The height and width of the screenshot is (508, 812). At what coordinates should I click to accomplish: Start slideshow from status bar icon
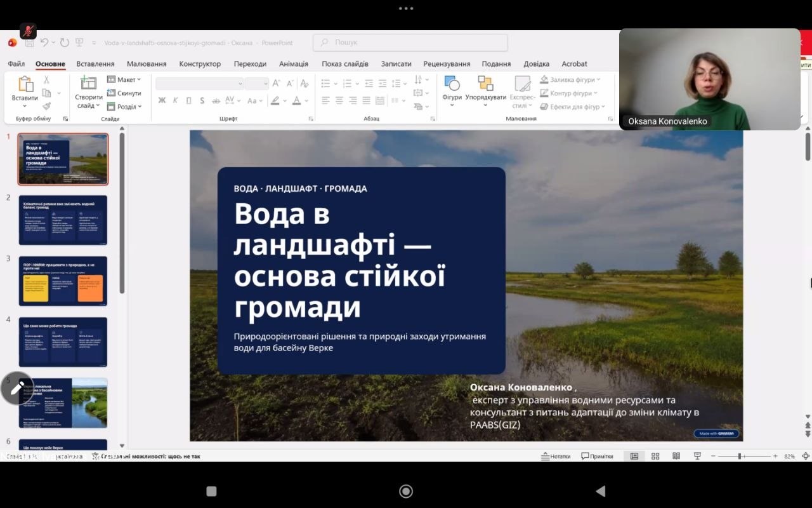coord(697,456)
